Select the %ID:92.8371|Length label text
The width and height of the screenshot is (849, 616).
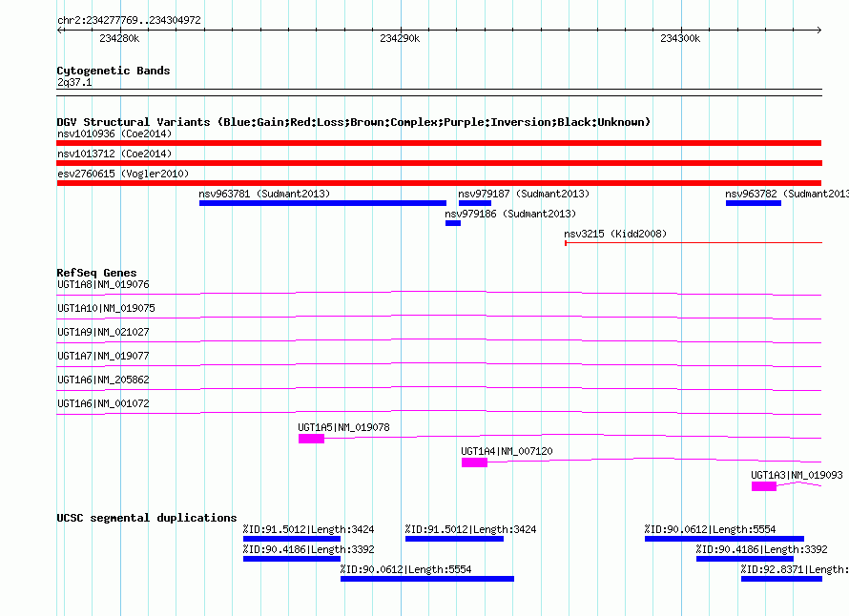[x=795, y=569]
